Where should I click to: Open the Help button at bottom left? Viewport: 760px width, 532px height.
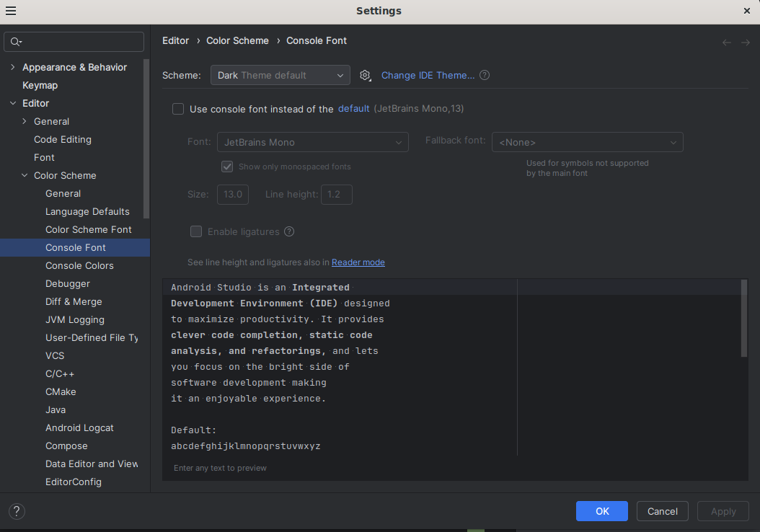pyautogui.click(x=17, y=511)
